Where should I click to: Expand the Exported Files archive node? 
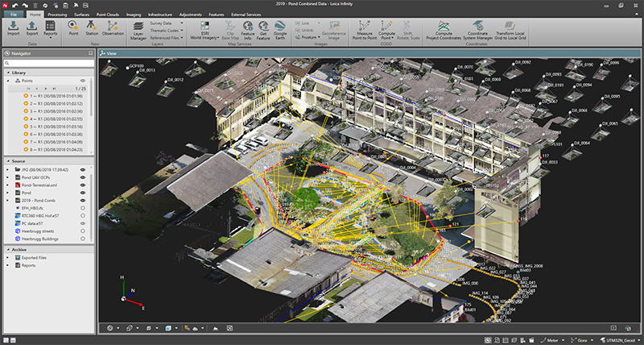pos(8,257)
